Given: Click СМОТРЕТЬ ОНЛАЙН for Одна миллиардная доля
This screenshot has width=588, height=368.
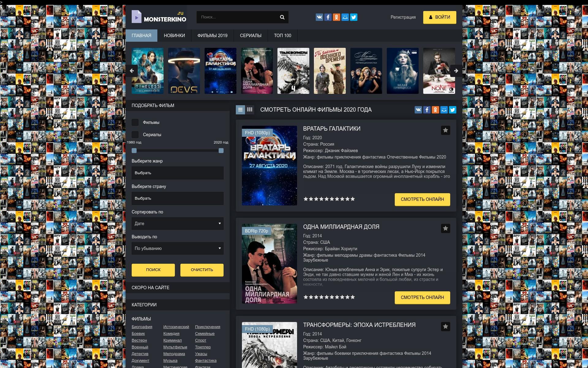Looking at the screenshot, I should pyautogui.click(x=422, y=297).
